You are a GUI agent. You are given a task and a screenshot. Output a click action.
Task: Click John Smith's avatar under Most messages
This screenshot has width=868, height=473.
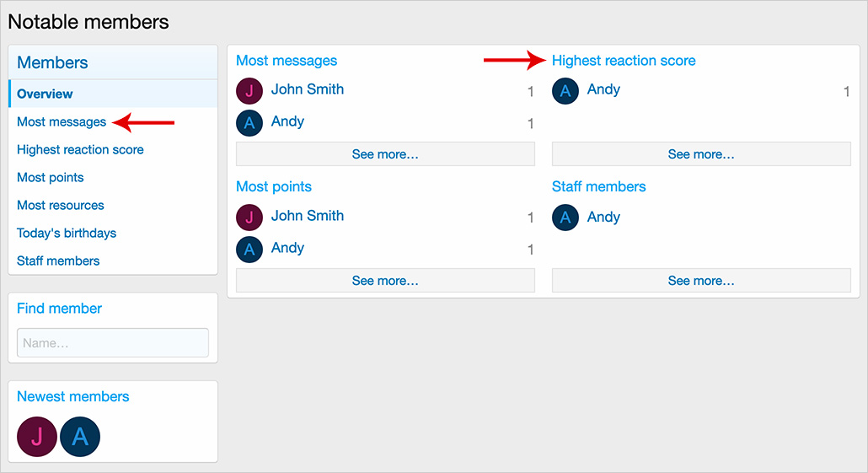coord(249,91)
